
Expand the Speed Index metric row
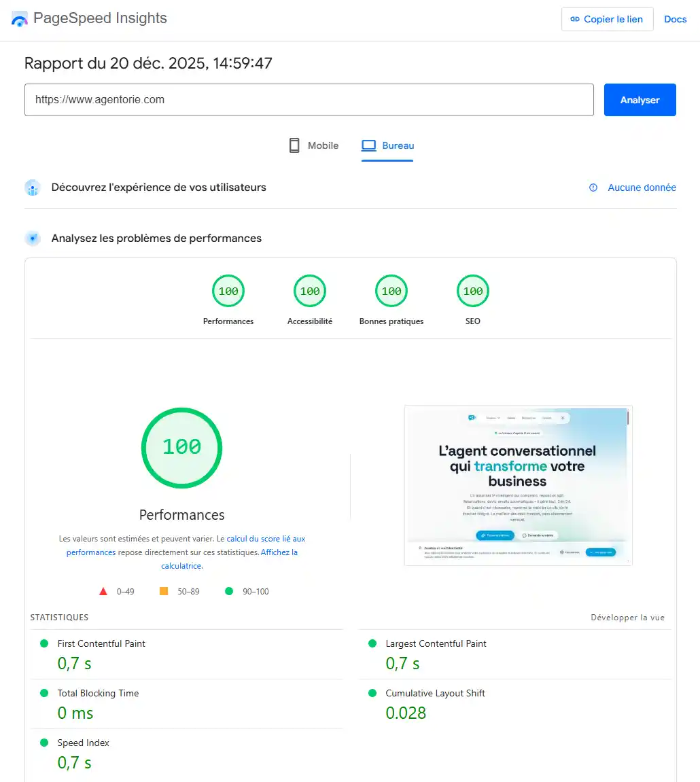point(83,743)
